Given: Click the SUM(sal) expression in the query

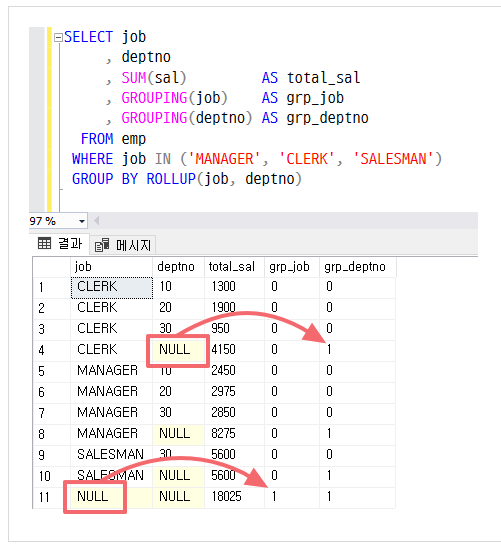Looking at the screenshot, I should tap(154, 78).
